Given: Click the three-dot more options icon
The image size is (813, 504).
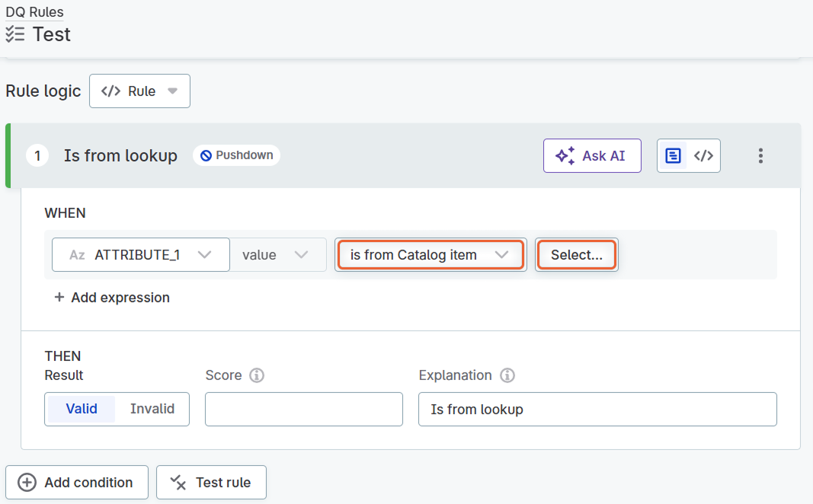Looking at the screenshot, I should point(760,156).
